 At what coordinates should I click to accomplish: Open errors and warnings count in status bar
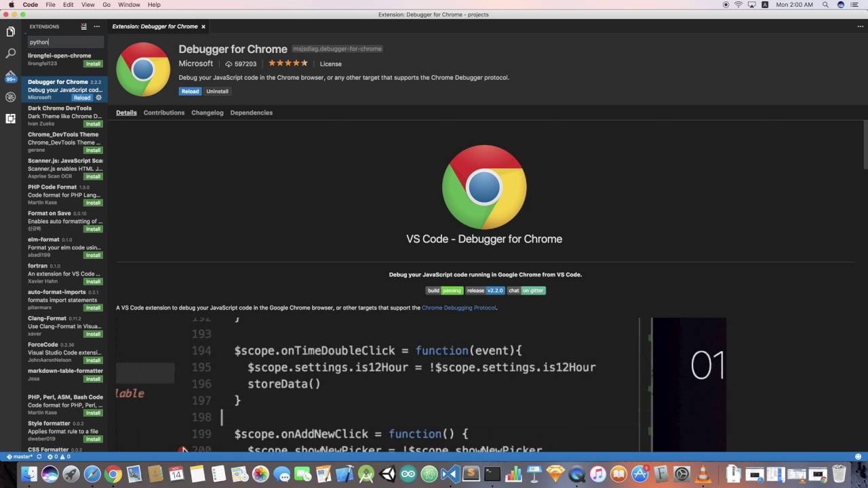pyautogui.click(x=58, y=457)
